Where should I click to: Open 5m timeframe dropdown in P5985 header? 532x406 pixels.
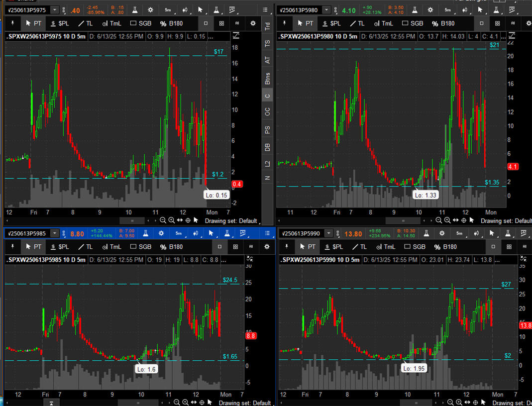click(179, 233)
